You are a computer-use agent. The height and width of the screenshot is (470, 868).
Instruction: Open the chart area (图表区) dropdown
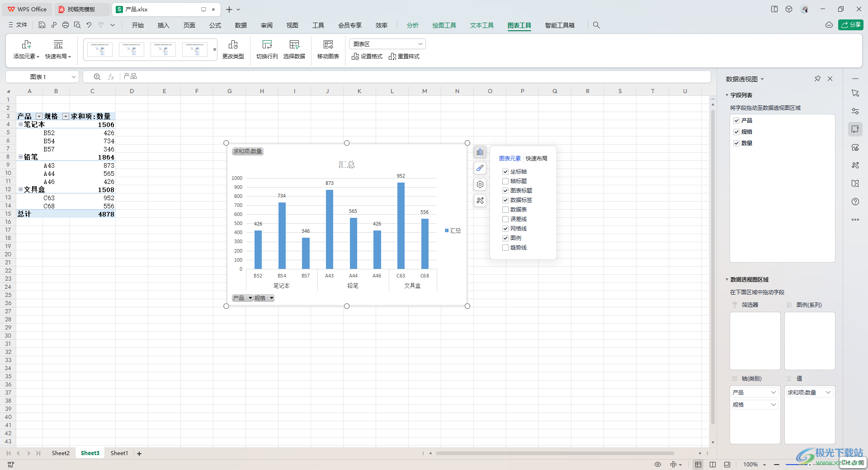pyautogui.click(x=387, y=44)
